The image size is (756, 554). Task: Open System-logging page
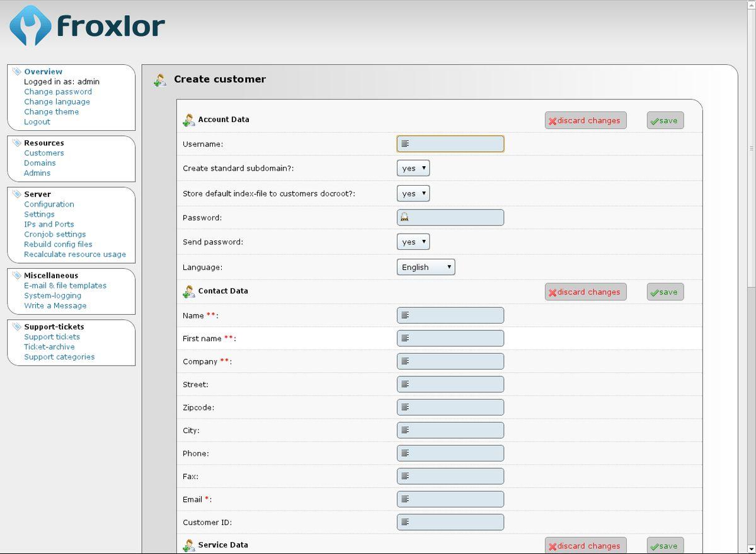[53, 296]
